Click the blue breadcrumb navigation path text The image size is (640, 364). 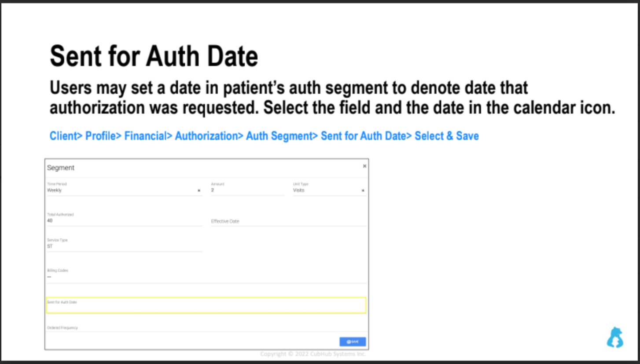pos(264,136)
